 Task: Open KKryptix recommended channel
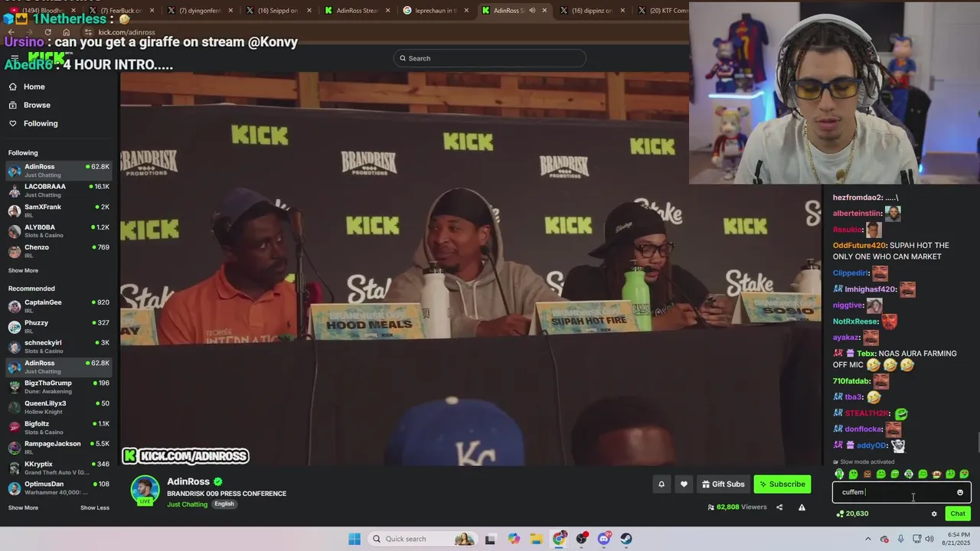pos(59,468)
